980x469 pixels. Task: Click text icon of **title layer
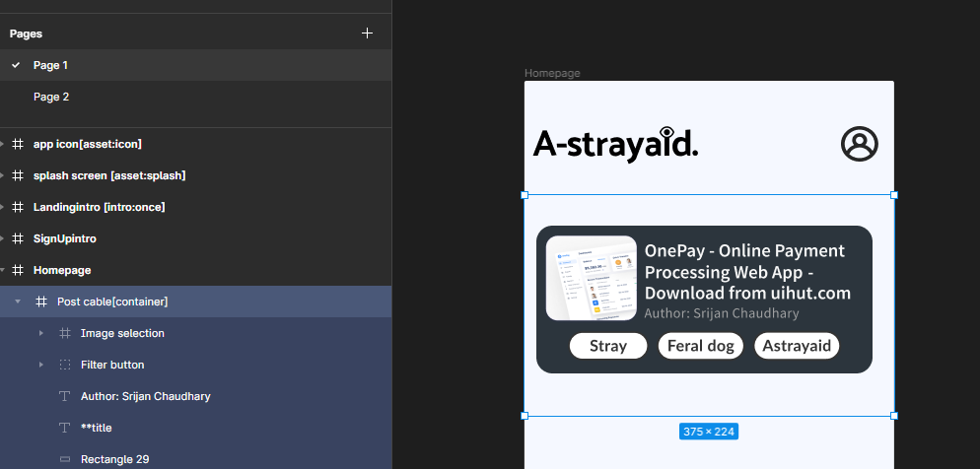(64, 428)
